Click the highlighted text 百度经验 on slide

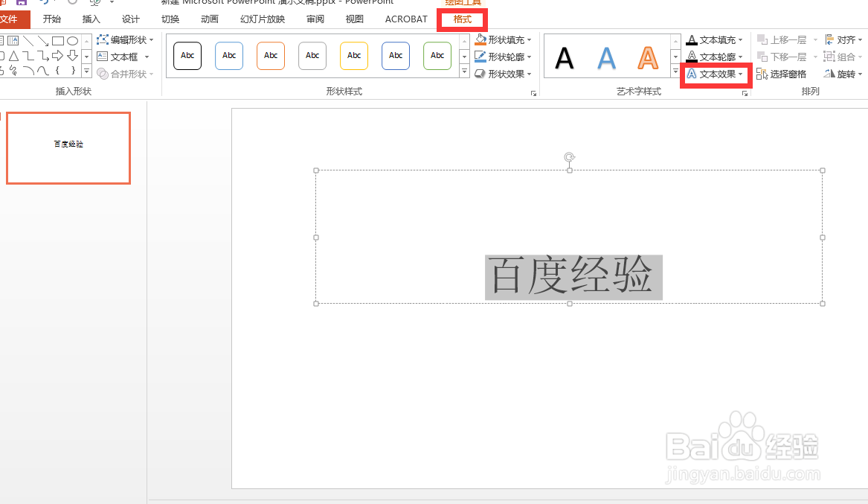[573, 277]
